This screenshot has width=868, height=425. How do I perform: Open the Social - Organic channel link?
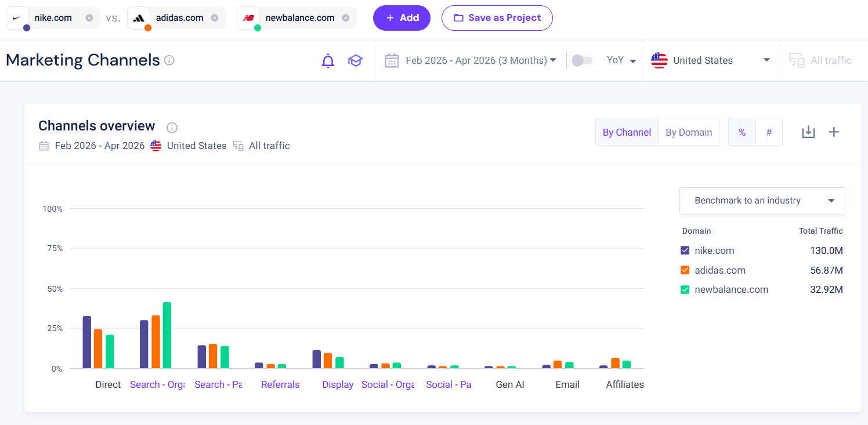coord(388,385)
